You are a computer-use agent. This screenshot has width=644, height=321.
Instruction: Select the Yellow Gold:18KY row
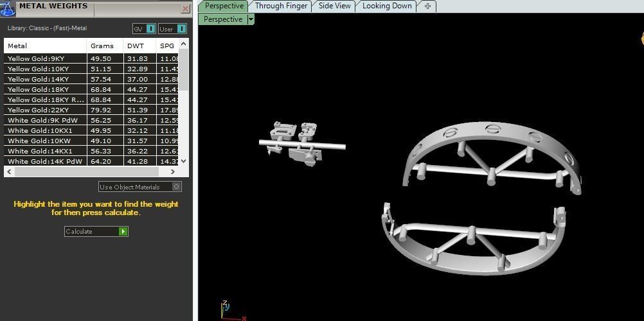pyautogui.click(x=91, y=89)
